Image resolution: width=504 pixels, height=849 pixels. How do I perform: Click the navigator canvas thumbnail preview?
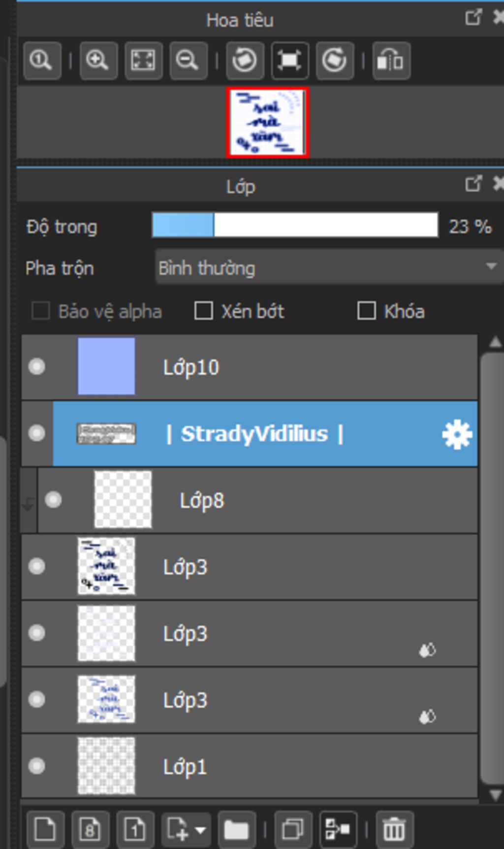(268, 122)
